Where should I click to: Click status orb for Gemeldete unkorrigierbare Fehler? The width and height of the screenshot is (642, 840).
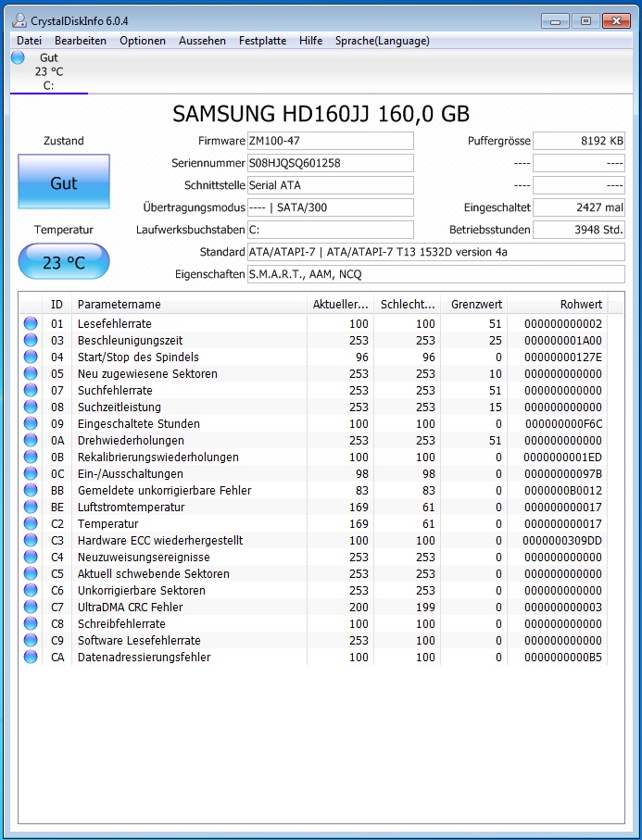tap(31, 490)
